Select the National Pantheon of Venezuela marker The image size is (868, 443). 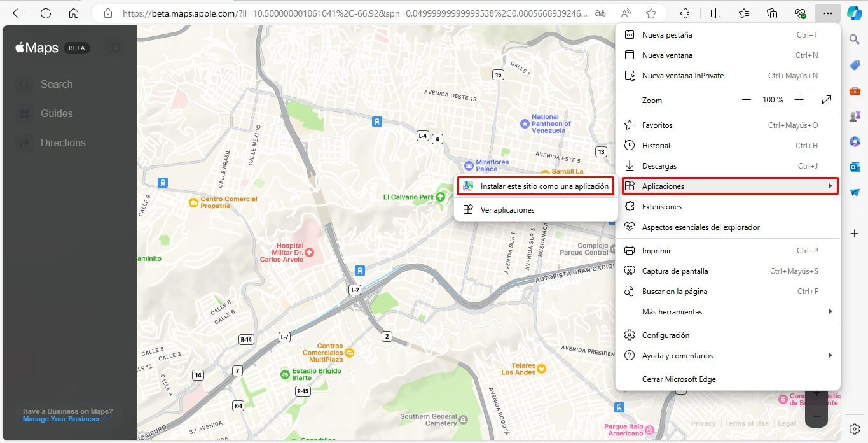525,123
